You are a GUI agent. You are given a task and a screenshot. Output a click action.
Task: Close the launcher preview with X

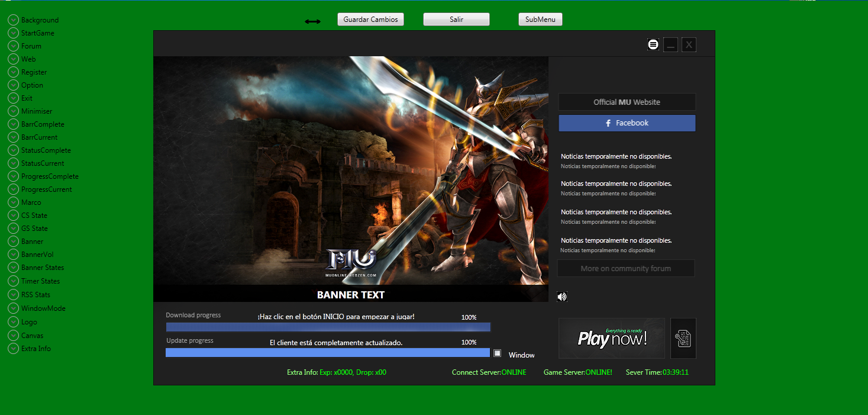pos(689,44)
